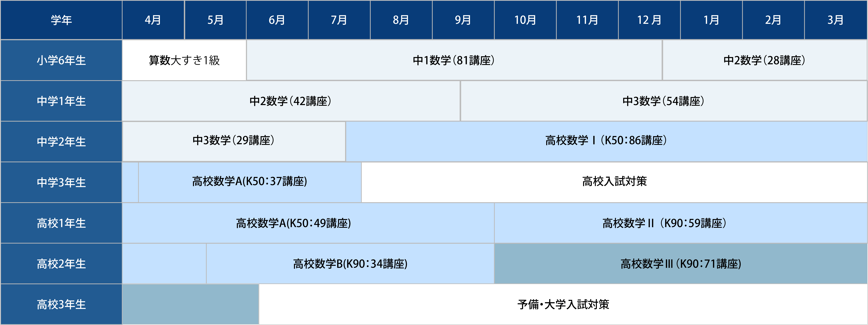Select the 中学3年生 row label
The image size is (868, 325).
[x=61, y=182]
